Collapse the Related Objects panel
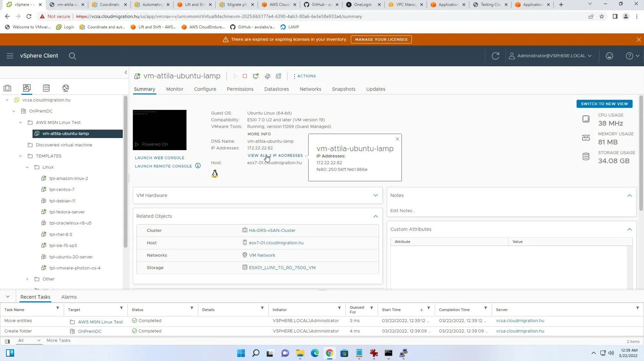 click(375, 216)
